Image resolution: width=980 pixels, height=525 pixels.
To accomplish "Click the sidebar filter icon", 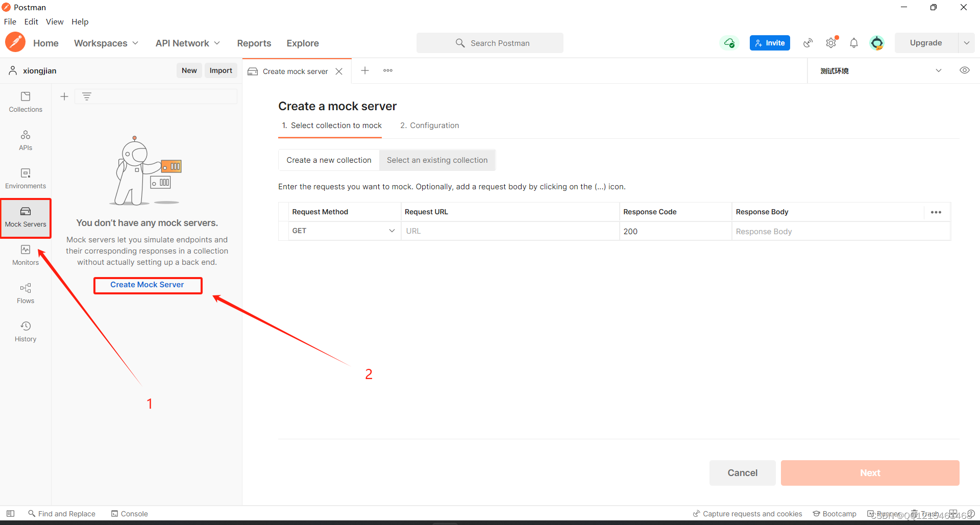I will point(87,96).
